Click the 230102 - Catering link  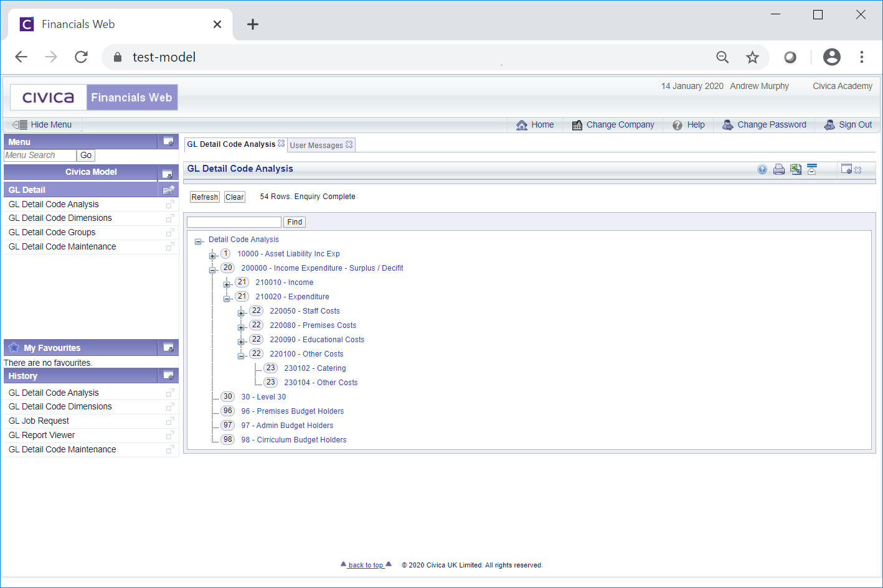pos(314,368)
